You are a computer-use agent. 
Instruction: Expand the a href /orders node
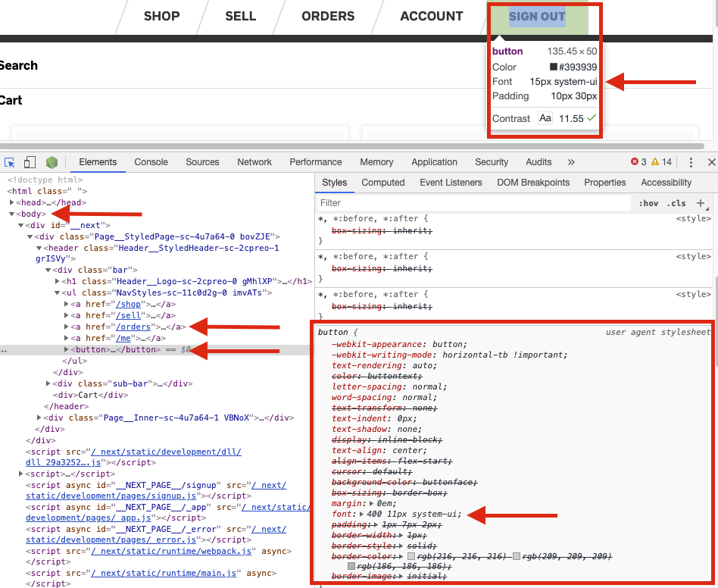tap(66, 327)
